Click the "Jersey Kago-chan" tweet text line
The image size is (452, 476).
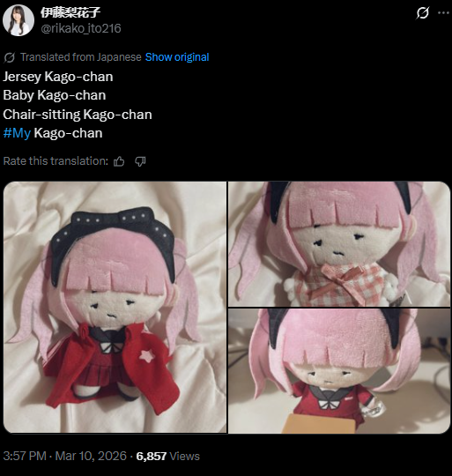coord(58,77)
